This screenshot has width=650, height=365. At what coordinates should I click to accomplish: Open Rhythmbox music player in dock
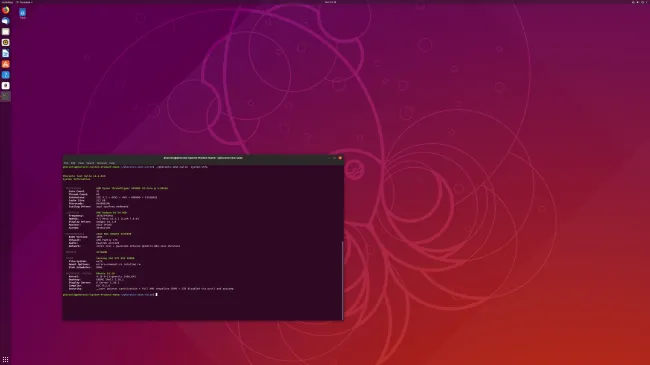tap(5, 42)
